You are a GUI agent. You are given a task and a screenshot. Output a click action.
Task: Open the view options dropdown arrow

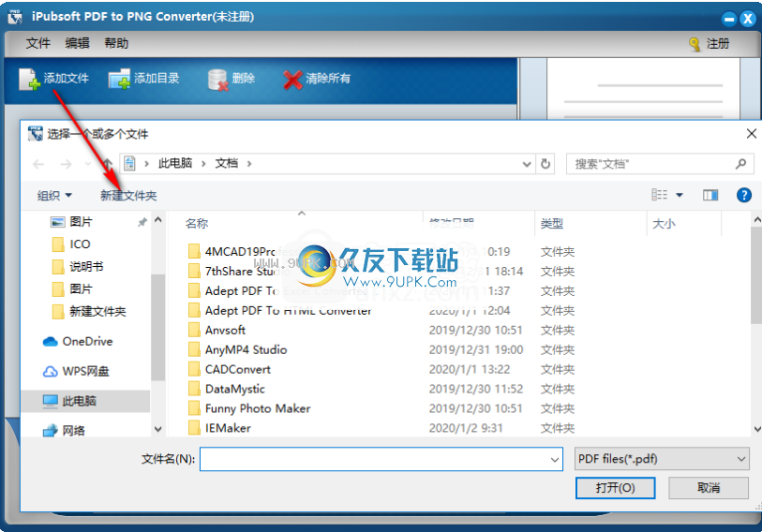tap(680, 196)
